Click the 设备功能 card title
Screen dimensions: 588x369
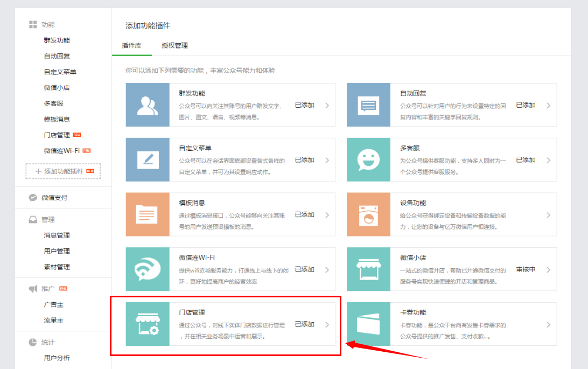[413, 203]
